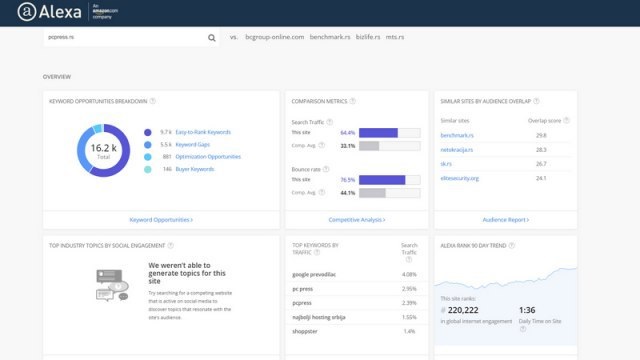Open help icon under Search Traffic column header
Image resolution: width=640 pixels, height=360 pixels.
[409, 260]
